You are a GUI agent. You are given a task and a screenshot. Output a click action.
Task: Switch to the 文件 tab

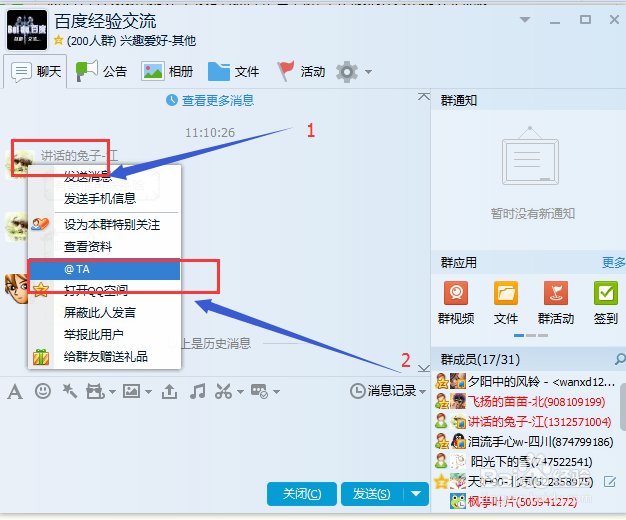pyautogui.click(x=234, y=71)
